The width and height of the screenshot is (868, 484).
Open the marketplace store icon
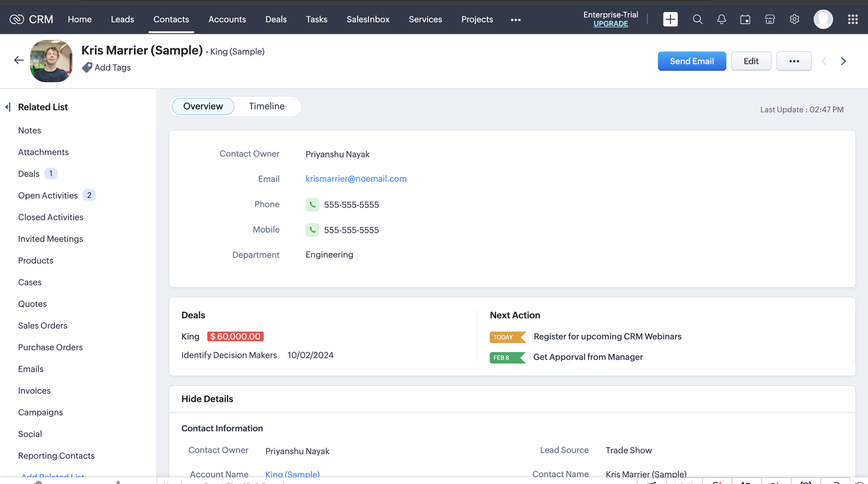pyautogui.click(x=770, y=19)
